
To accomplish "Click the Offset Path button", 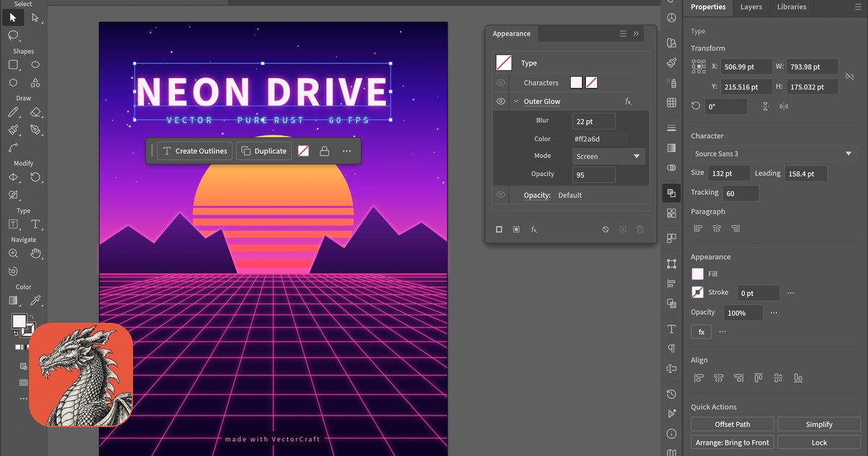I will [x=733, y=424].
